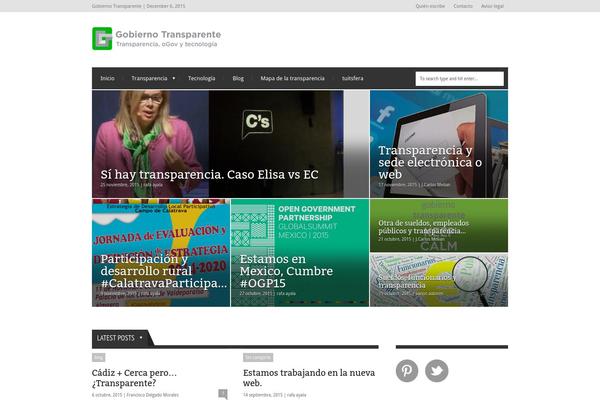
Task: Go to Inicio in the navigation bar
Action: [107, 78]
